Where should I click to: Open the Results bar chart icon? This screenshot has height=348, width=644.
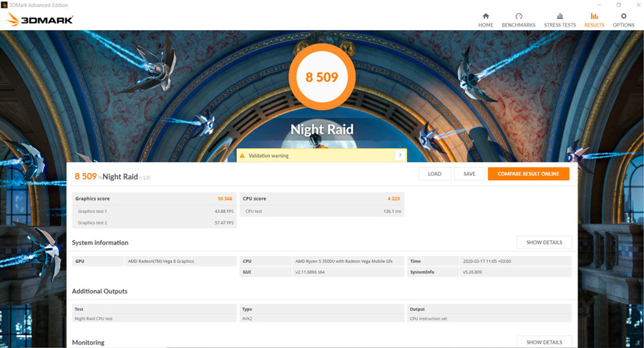(595, 16)
